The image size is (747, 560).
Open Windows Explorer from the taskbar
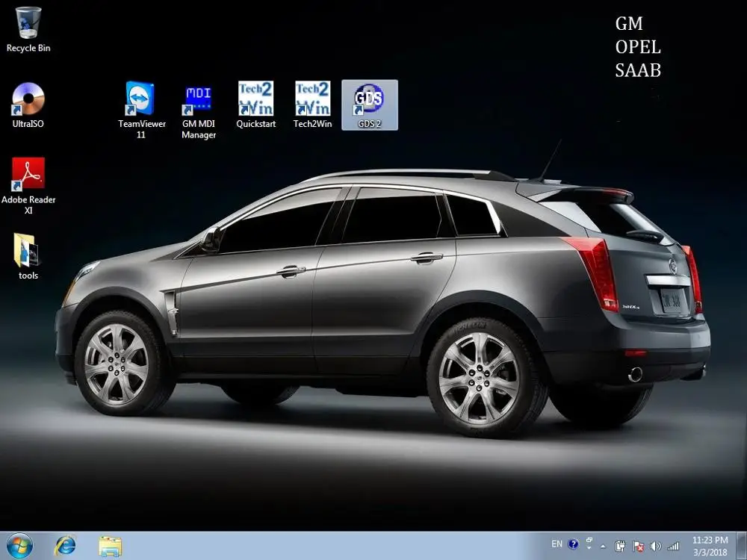110,547
